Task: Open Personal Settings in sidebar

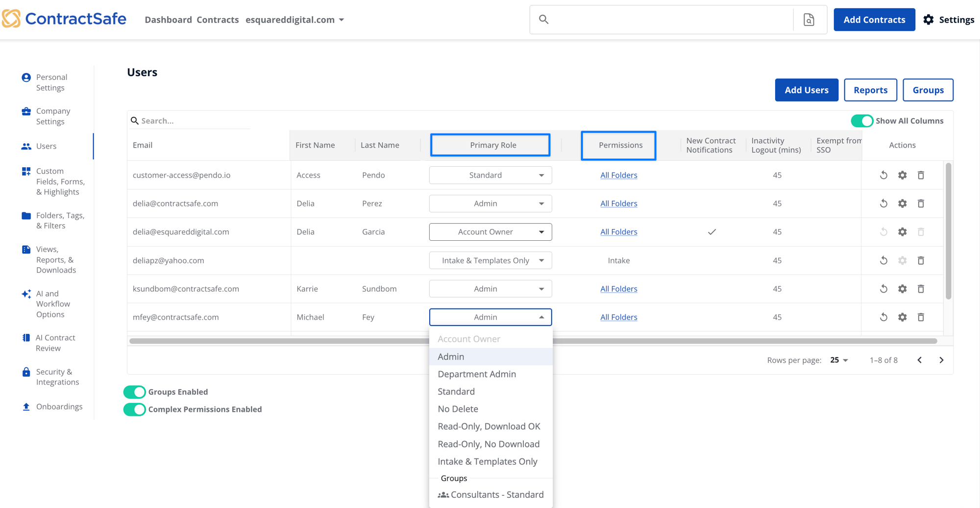Action: [51, 82]
